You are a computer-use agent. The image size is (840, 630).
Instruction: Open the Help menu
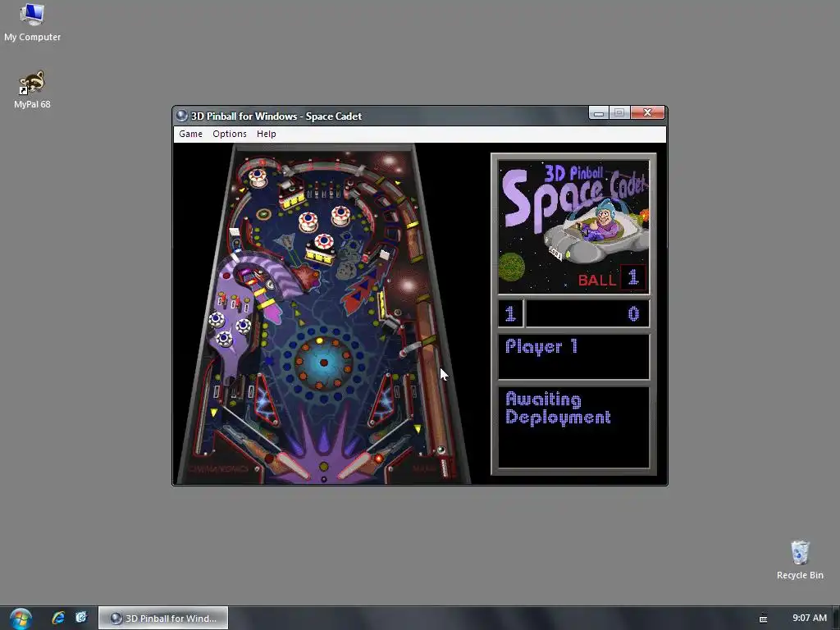[x=267, y=134]
